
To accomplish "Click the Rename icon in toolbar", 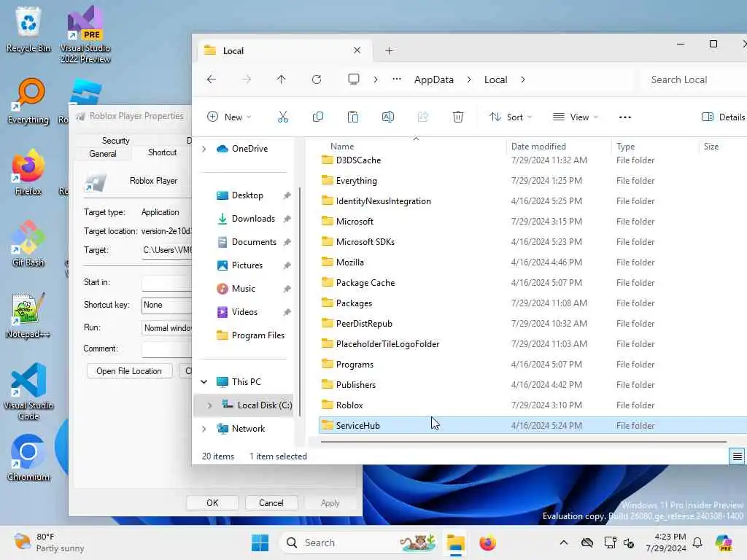I will pyautogui.click(x=388, y=117).
